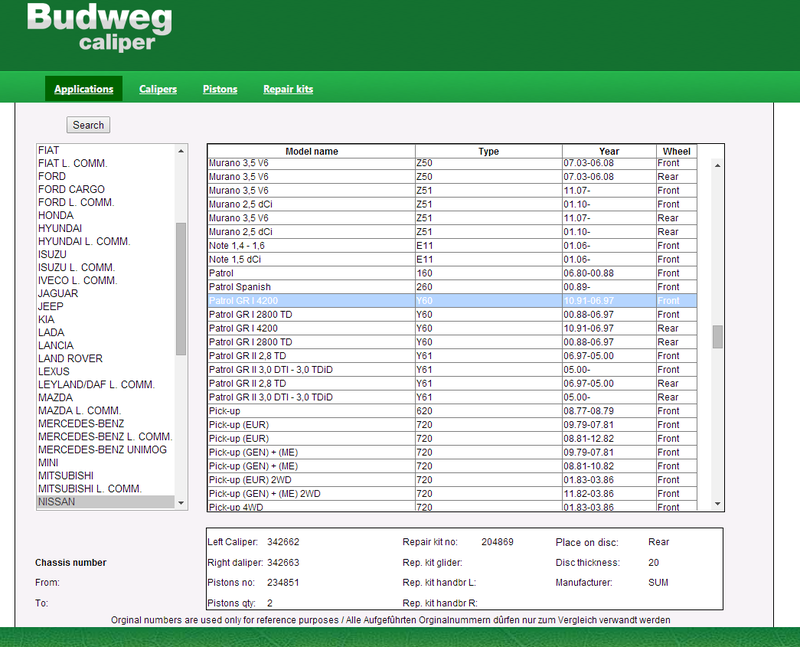
Task: Click the Model name column header
Action: pos(311,151)
